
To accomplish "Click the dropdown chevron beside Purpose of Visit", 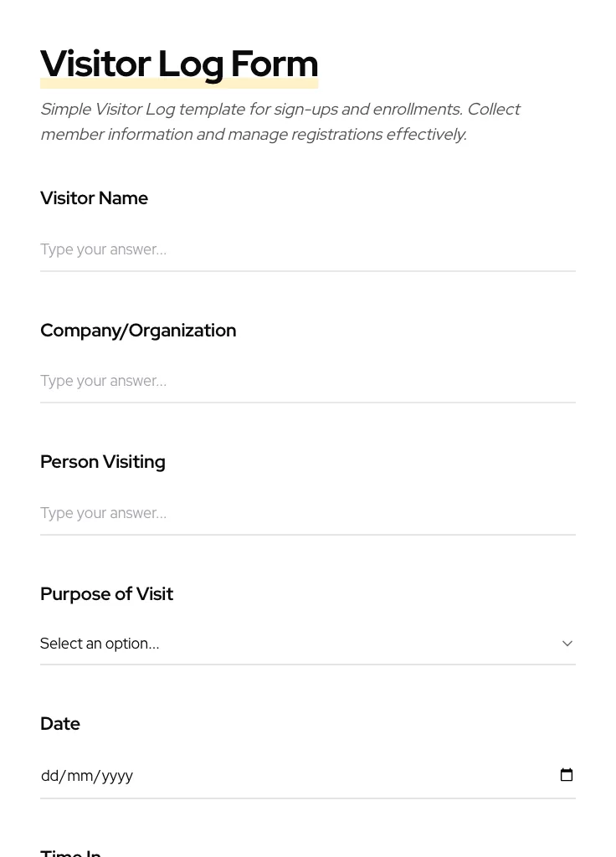I will coord(567,643).
